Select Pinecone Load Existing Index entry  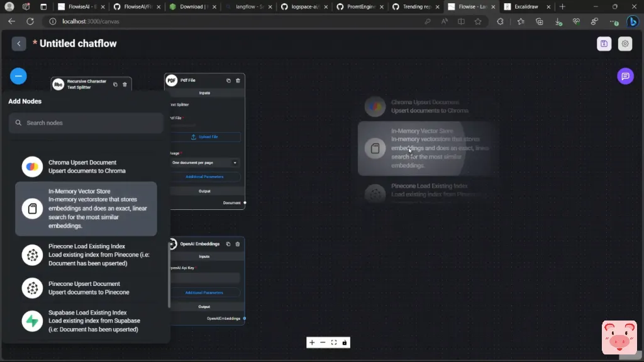click(86, 255)
